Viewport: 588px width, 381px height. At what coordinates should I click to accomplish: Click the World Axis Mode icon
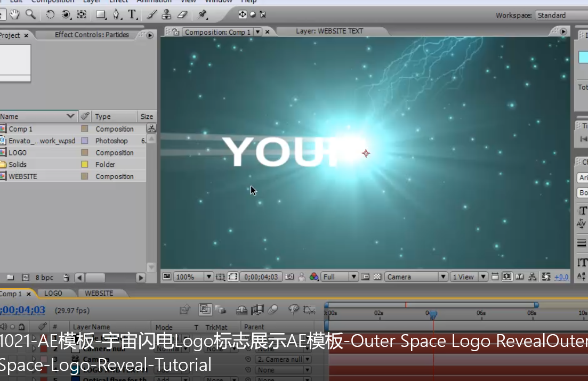pyautogui.click(x=253, y=14)
